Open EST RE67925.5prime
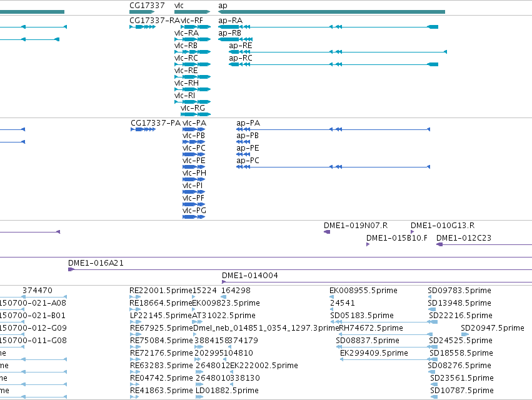The height and width of the screenshot is (400, 532). pos(161,328)
